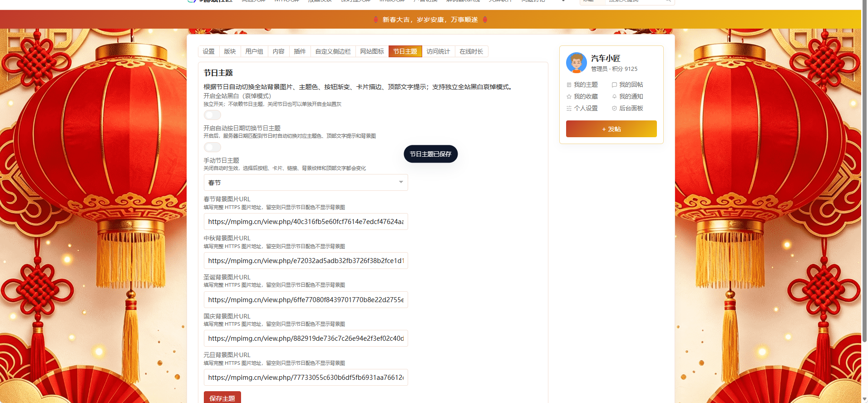Screen dimensions: 868x403
Task: Switch to the 内容 tab
Action: pos(278,51)
